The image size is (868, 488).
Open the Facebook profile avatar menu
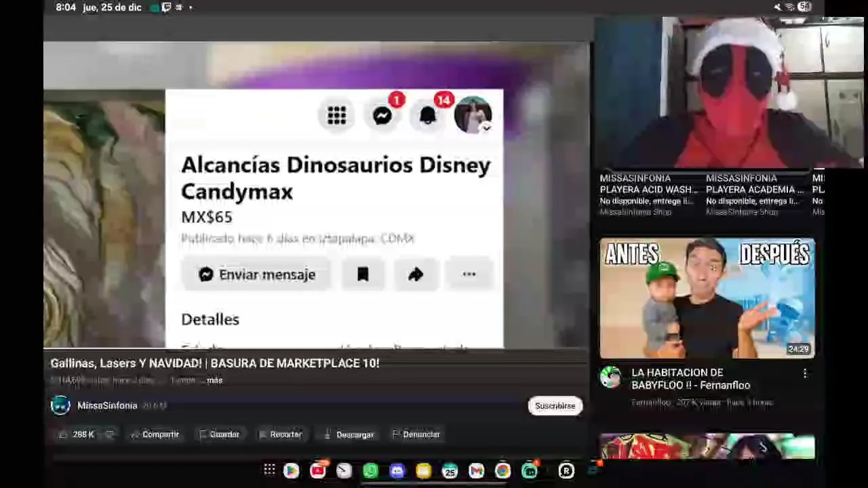pyautogui.click(x=473, y=115)
